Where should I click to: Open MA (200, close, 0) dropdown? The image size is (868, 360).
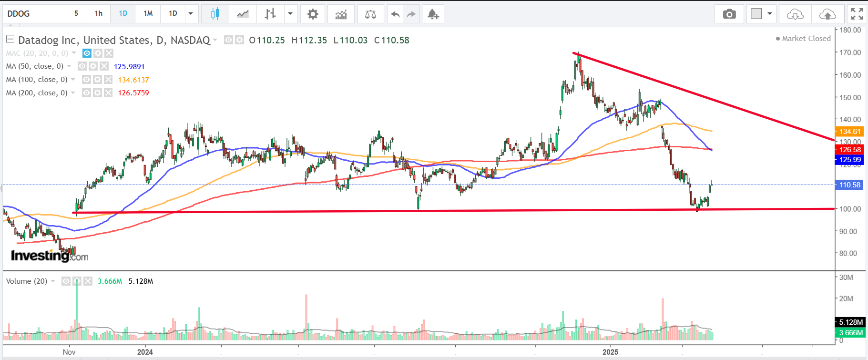73,93
